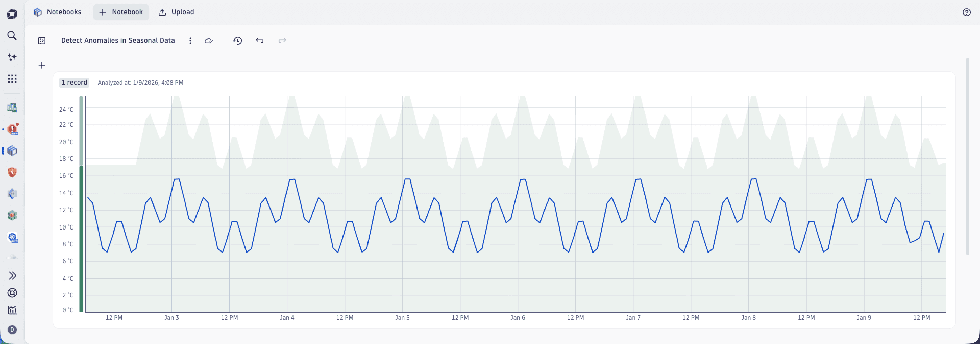980x344 pixels.
Task: Open the blue gear app with New badge
Action: 13,238
